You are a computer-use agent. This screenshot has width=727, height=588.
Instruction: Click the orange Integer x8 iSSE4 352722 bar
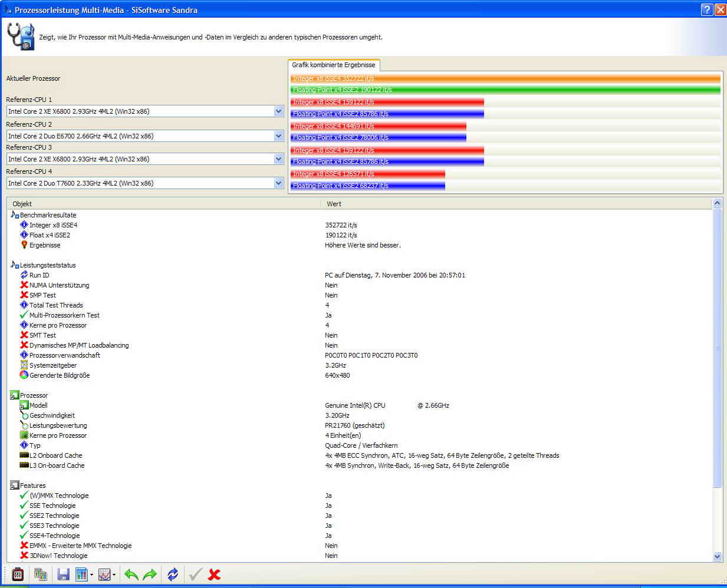[x=505, y=78]
